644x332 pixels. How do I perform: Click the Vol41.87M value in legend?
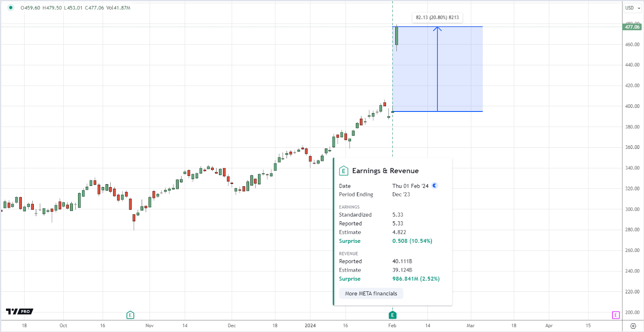pos(118,8)
